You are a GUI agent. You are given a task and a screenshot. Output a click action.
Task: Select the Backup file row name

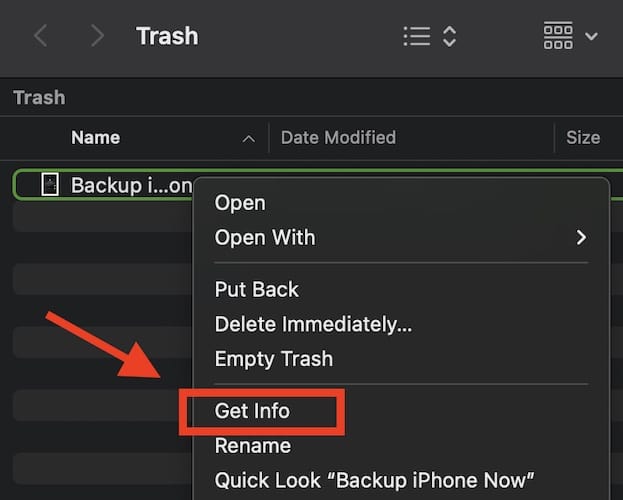pyautogui.click(x=130, y=185)
